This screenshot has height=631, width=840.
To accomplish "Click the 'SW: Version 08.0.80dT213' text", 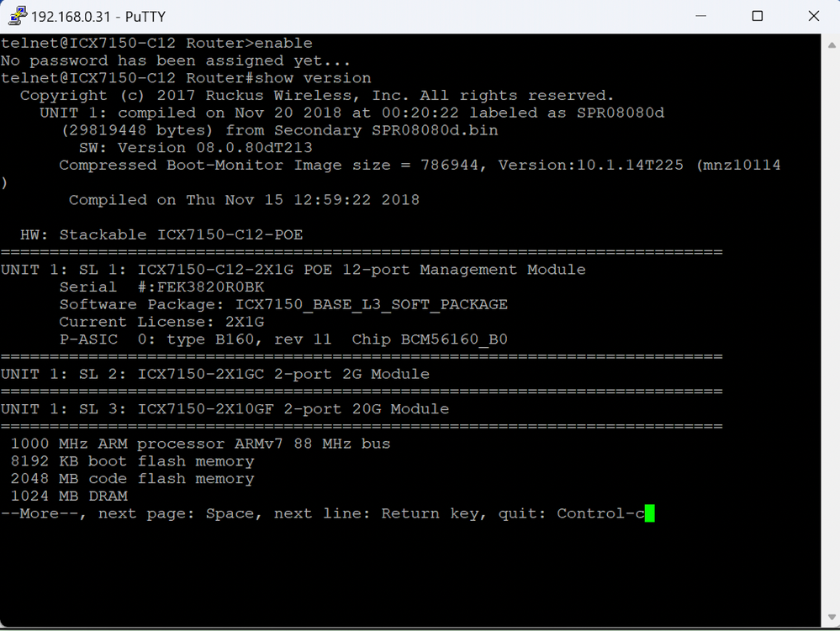I will tap(197, 148).
